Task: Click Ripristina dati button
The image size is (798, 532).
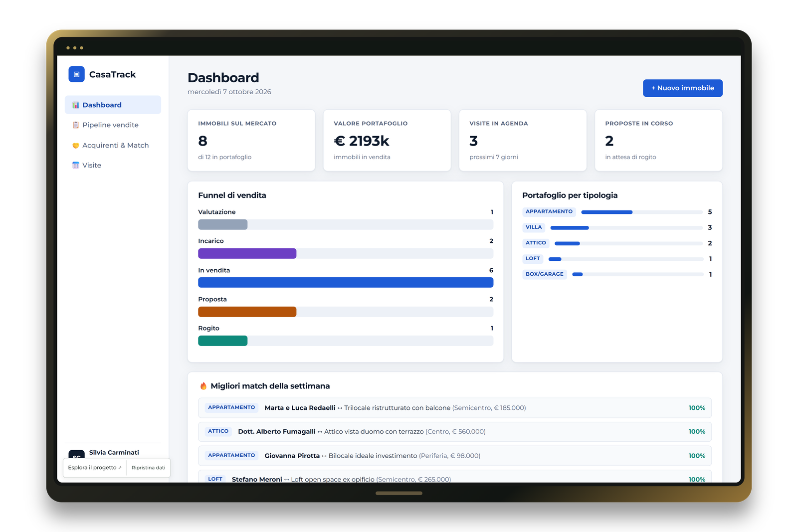Action: [x=149, y=468]
